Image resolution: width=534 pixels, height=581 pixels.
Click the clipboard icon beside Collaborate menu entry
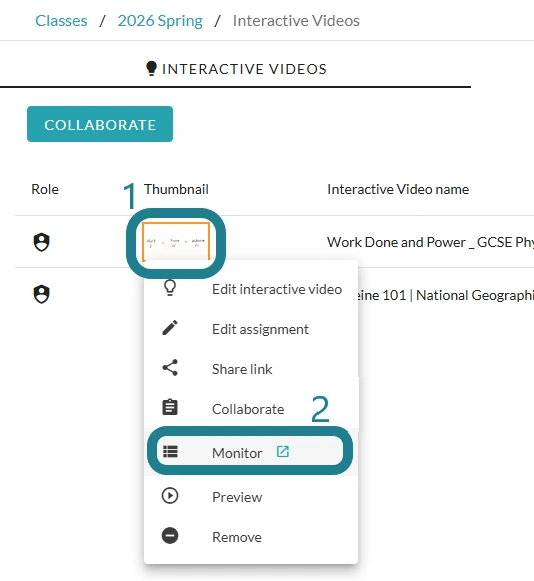coord(170,407)
